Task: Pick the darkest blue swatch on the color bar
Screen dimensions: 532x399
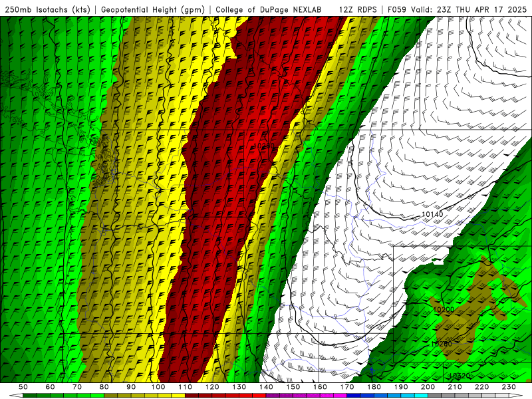Action: pos(354,395)
